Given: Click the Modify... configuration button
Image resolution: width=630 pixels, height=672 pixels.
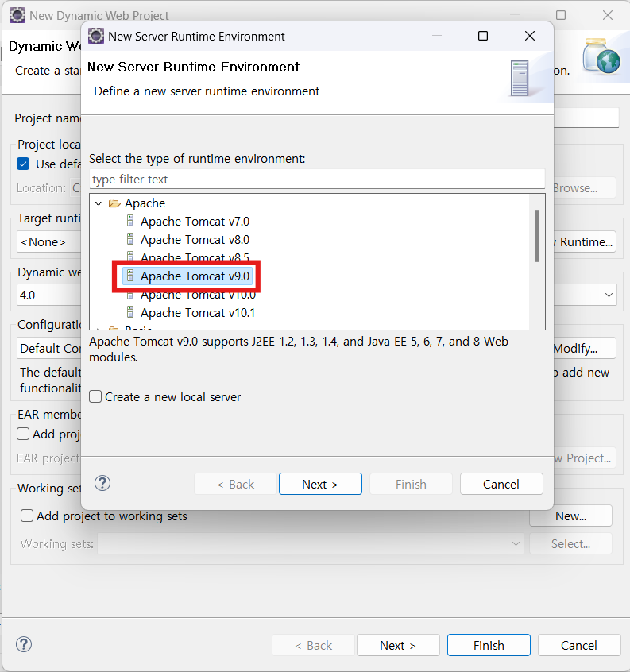Looking at the screenshot, I should tap(585, 348).
